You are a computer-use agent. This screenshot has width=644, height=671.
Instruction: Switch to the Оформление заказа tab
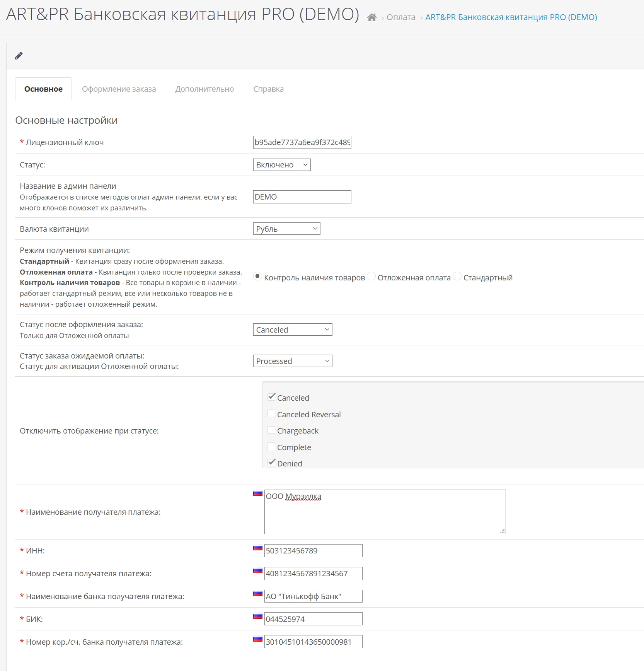pos(119,89)
